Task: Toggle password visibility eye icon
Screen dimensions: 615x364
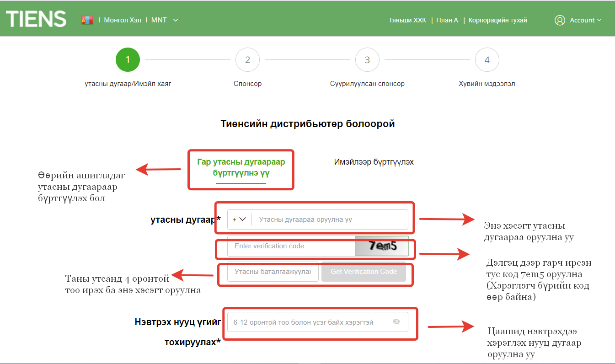Action: (396, 322)
